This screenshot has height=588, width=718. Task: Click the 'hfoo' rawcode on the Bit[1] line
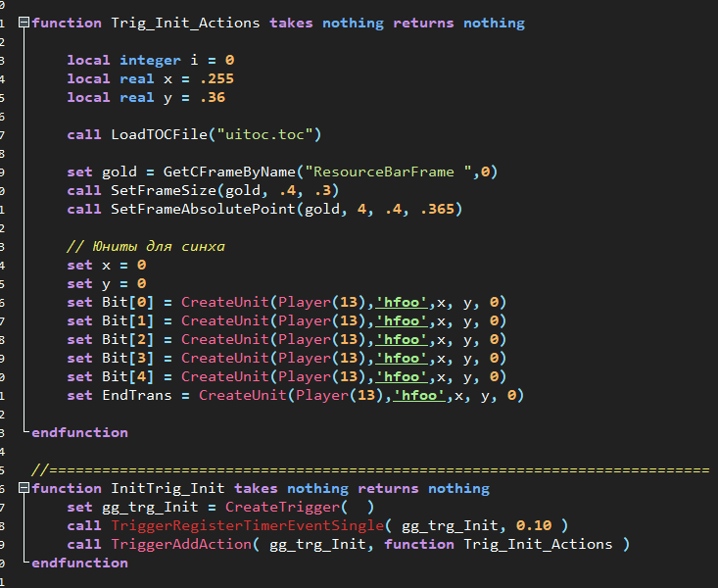pos(402,321)
